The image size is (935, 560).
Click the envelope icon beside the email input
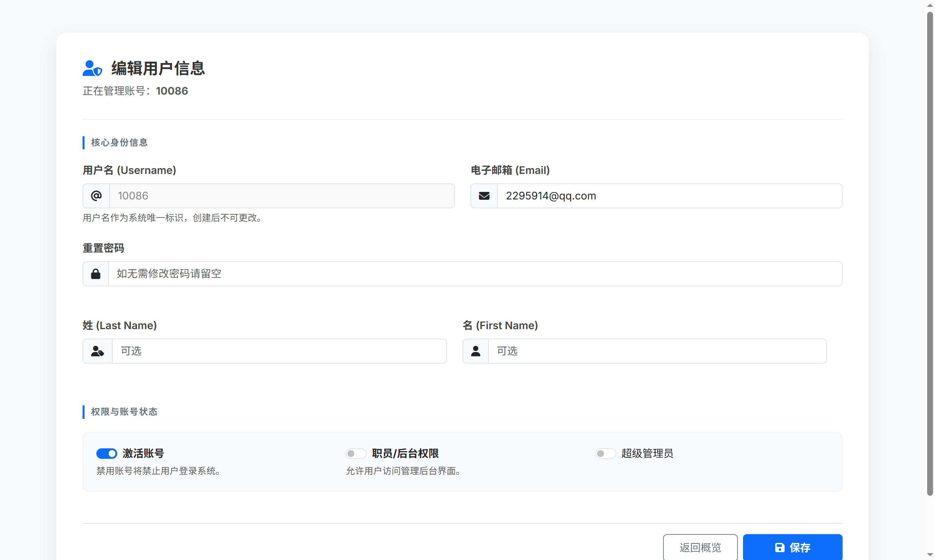pos(484,196)
